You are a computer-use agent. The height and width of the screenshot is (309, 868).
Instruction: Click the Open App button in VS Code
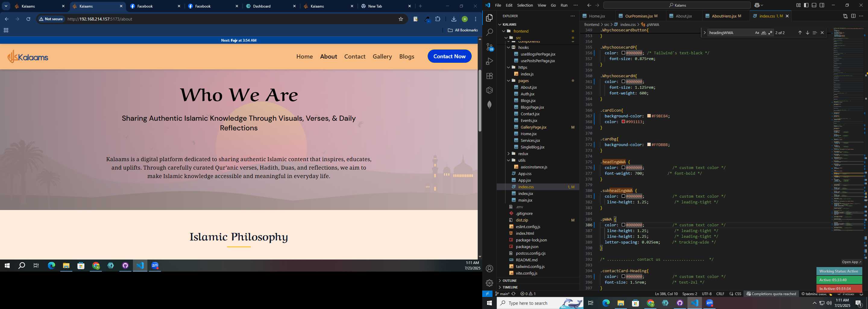(x=851, y=262)
